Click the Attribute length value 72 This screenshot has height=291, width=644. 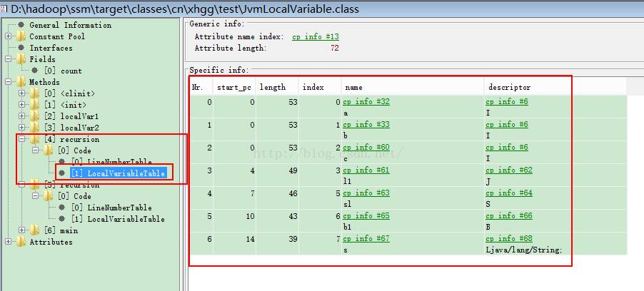coord(334,48)
